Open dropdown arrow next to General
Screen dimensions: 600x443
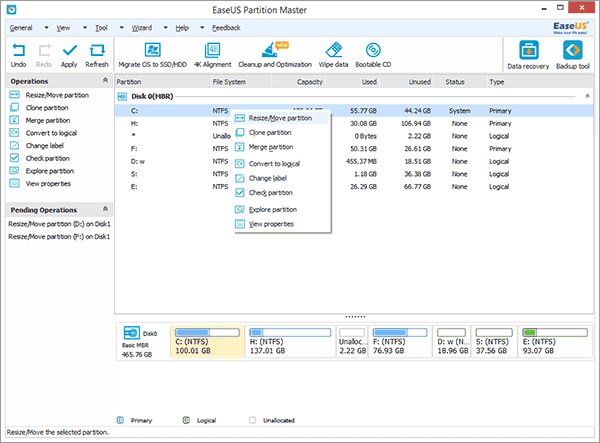pyautogui.click(x=46, y=28)
